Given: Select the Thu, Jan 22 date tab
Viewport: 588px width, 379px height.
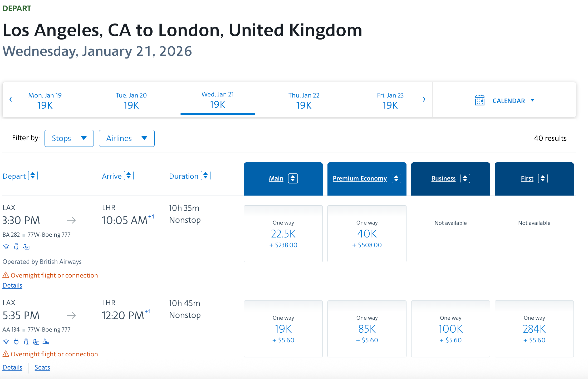Looking at the screenshot, I should (304, 100).
